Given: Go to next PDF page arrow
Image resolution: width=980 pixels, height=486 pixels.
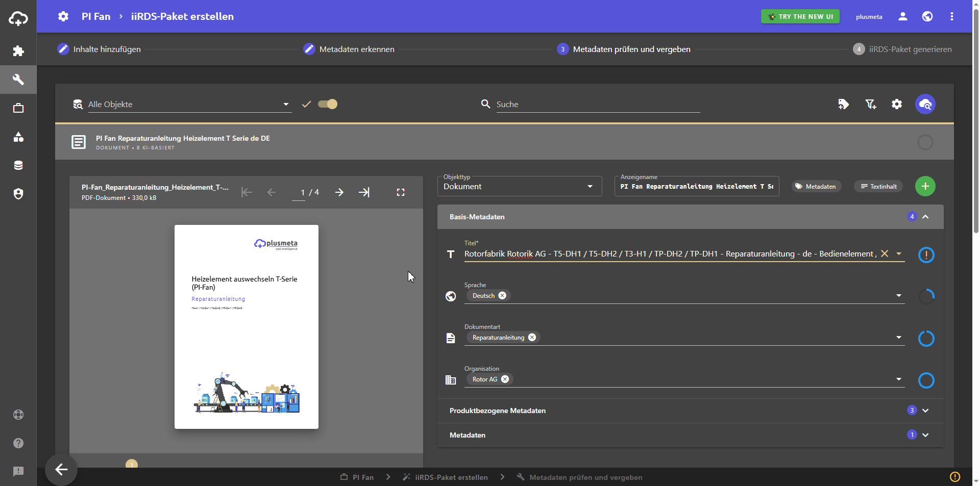Looking at the screenshot, I should pyautogui.click(x=339, y=192).
